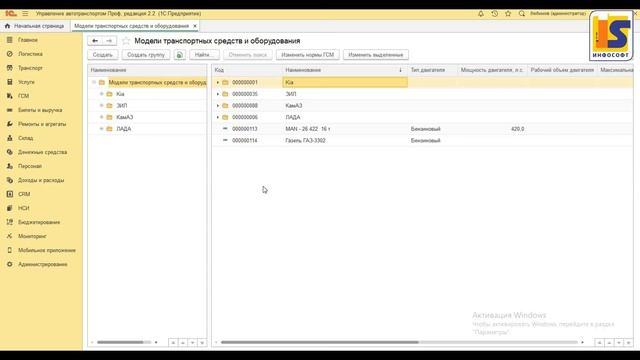This screenshot has width=640, height=360.
Task: Click Создать button
Action: pos(102,55)
